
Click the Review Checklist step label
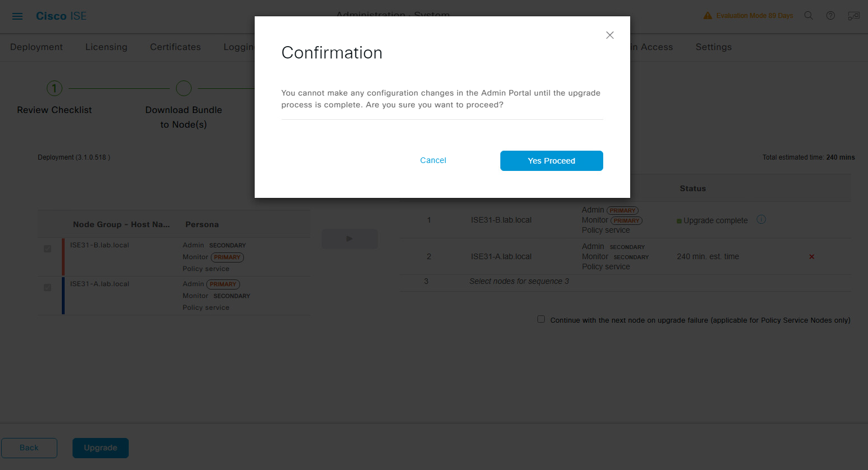pos(55,110)
